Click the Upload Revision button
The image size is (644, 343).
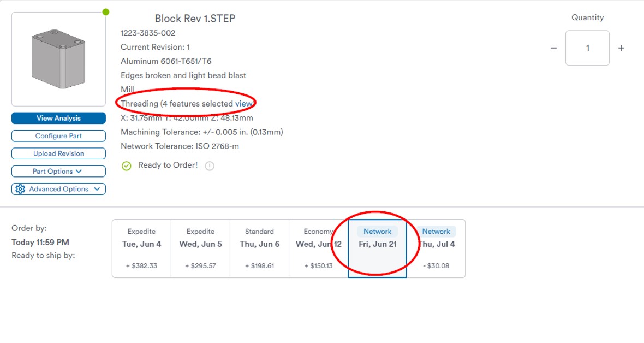point(58,153)
